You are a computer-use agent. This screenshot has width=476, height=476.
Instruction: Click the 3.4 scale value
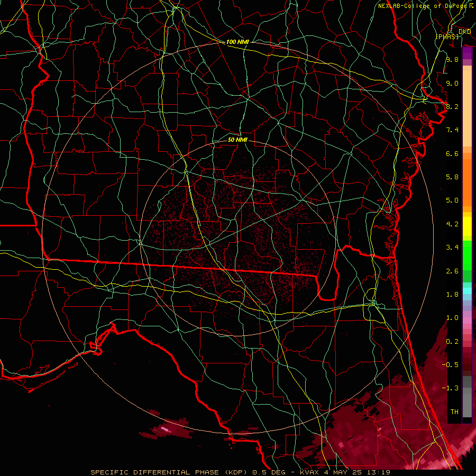452,248
